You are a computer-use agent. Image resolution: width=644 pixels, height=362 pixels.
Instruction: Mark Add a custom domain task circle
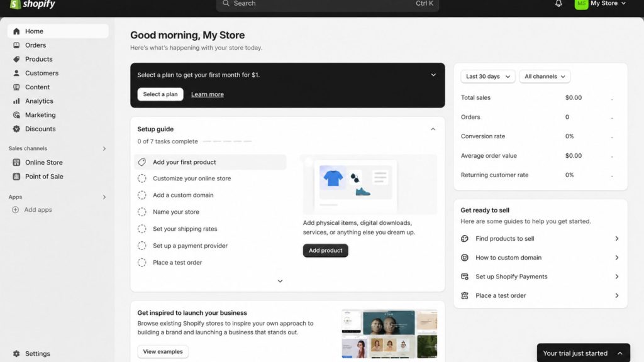pyautogui.click(x=142, y=195)
